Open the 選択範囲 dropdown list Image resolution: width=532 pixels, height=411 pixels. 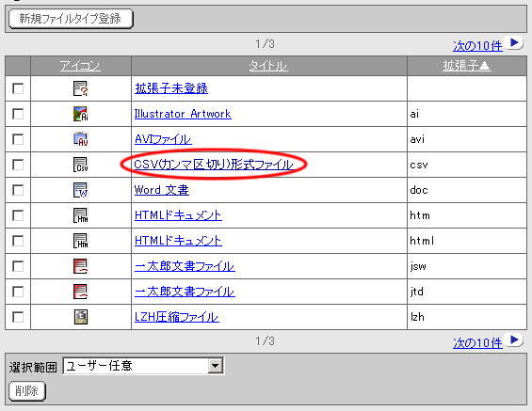click(x=215, y=366)
